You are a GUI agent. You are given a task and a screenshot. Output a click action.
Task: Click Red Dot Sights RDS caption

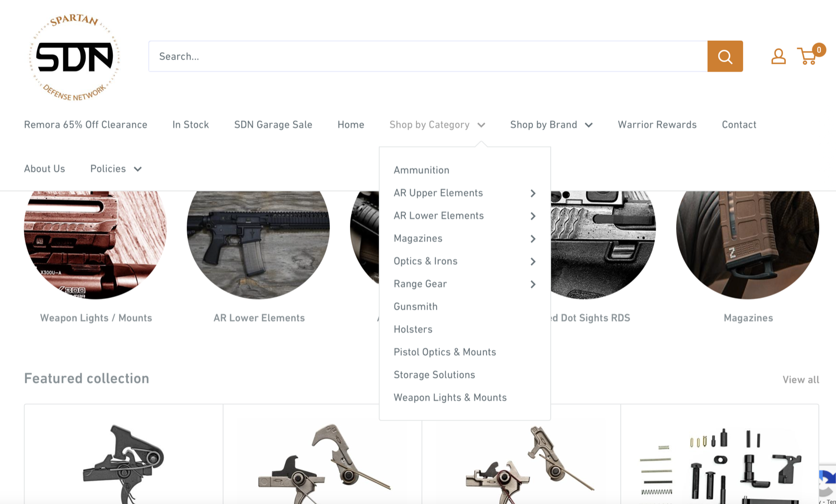[x=590, y=318]
